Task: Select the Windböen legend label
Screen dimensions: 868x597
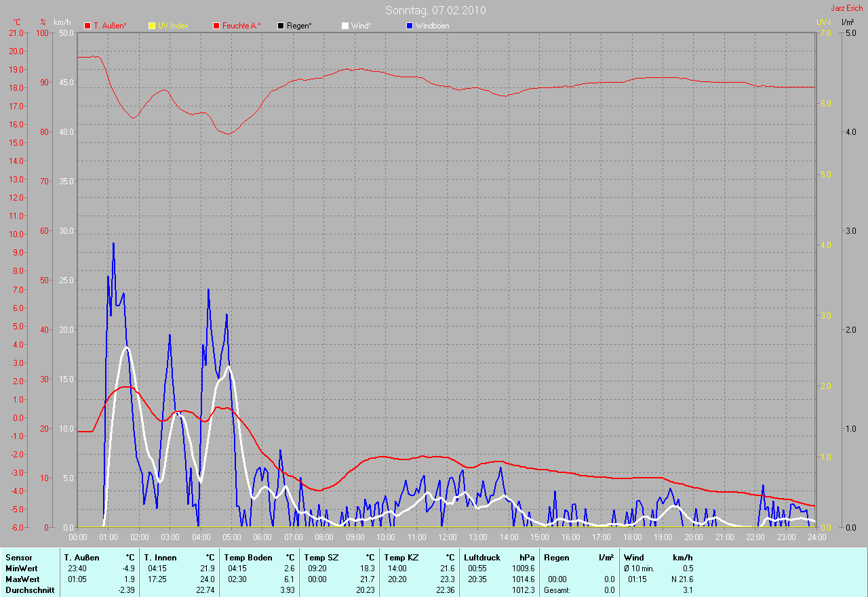Action: tap(432, 26)
